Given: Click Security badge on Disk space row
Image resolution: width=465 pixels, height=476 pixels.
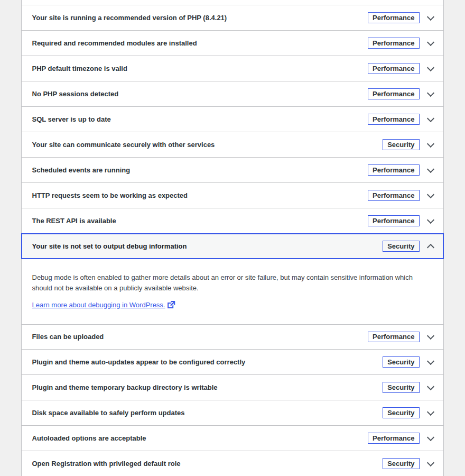Looking at the screenshot, I should tap(401, 413).
